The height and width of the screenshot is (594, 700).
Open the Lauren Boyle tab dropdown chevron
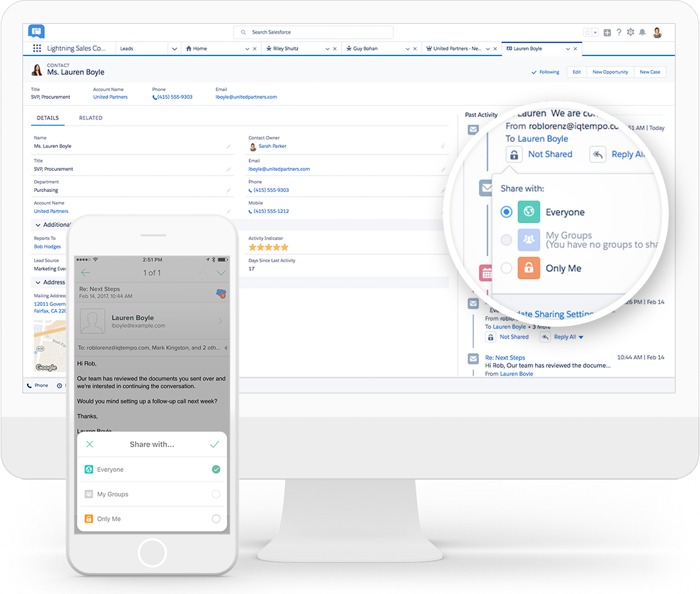568,49
